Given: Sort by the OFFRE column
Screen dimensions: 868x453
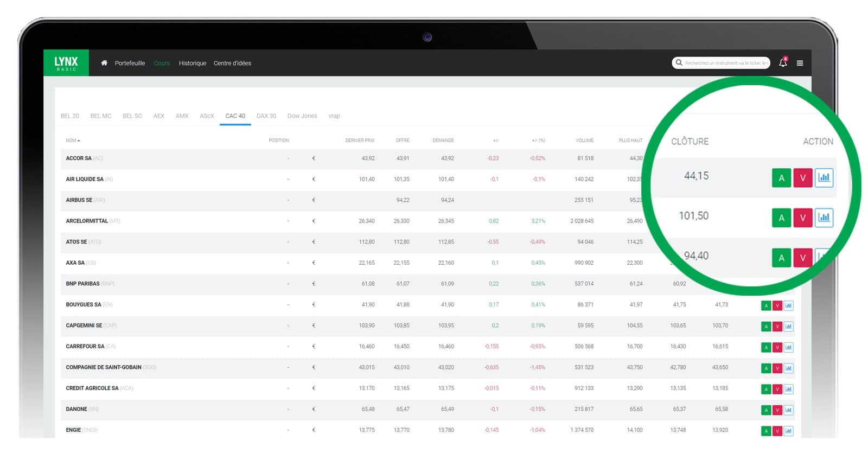Looking at the screenshot, I should point(403,141).
